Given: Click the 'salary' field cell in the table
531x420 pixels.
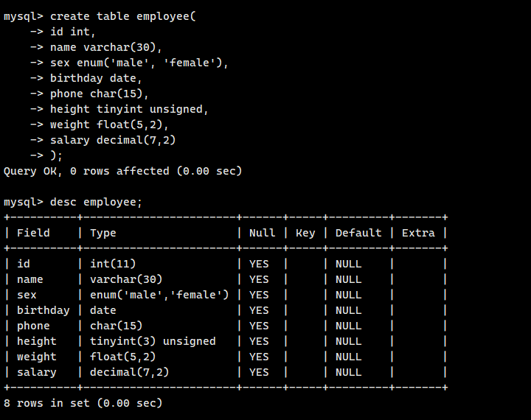Looking at the screenshot, I should click(x=37, y=372).
